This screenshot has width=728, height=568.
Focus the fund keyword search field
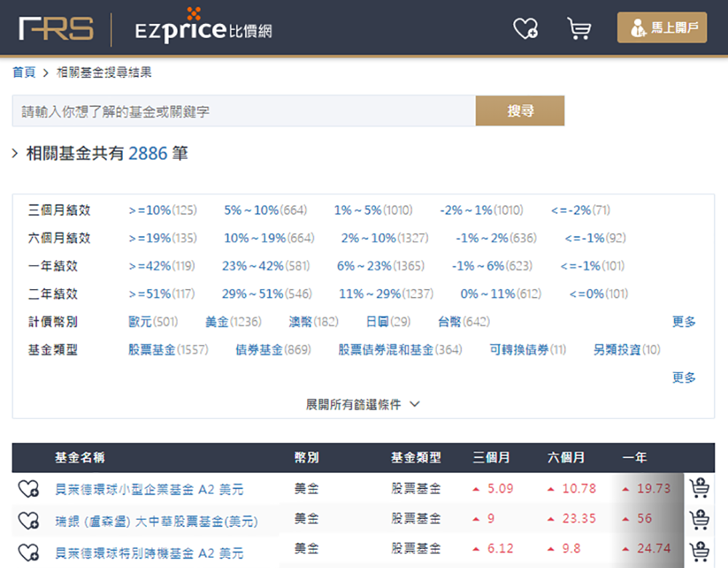point(244,111)
